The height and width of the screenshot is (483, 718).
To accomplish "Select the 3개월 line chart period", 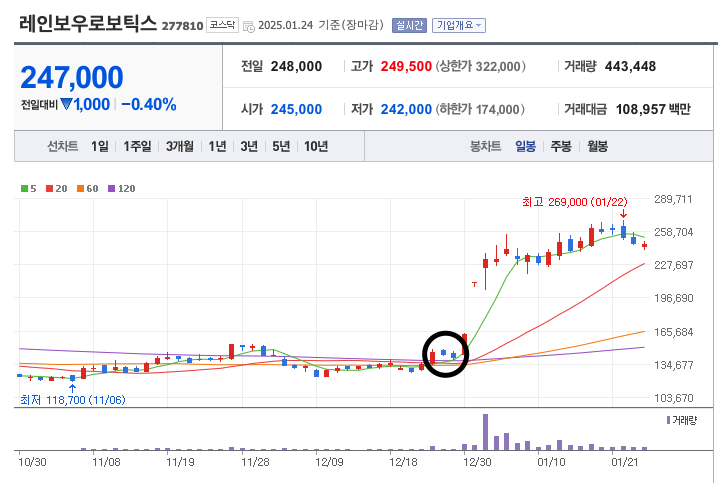I will pos(180,147).
